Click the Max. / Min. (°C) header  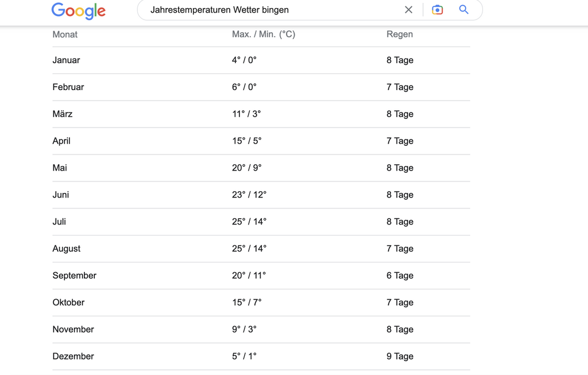tap(264, 34)
